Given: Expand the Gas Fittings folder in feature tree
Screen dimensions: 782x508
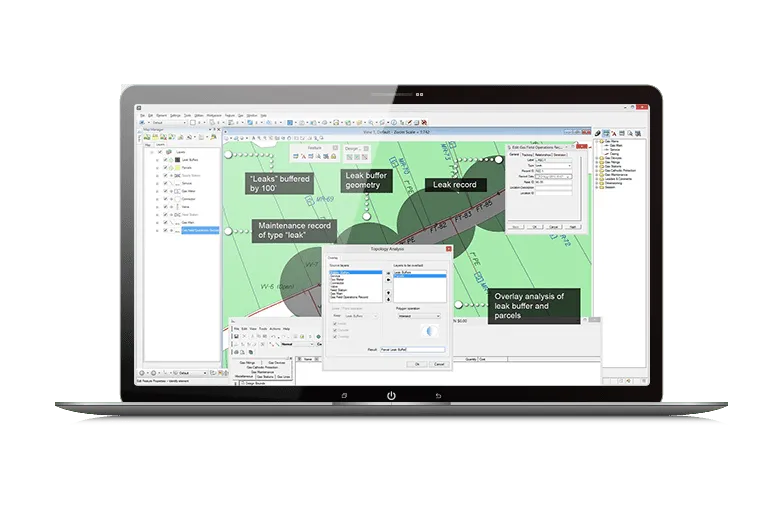Looking at the screenshot, I should [597, 162].
